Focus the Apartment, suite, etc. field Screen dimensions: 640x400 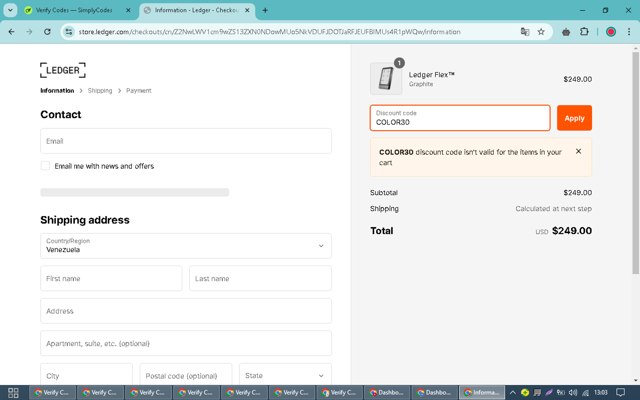tap(186, 343)
